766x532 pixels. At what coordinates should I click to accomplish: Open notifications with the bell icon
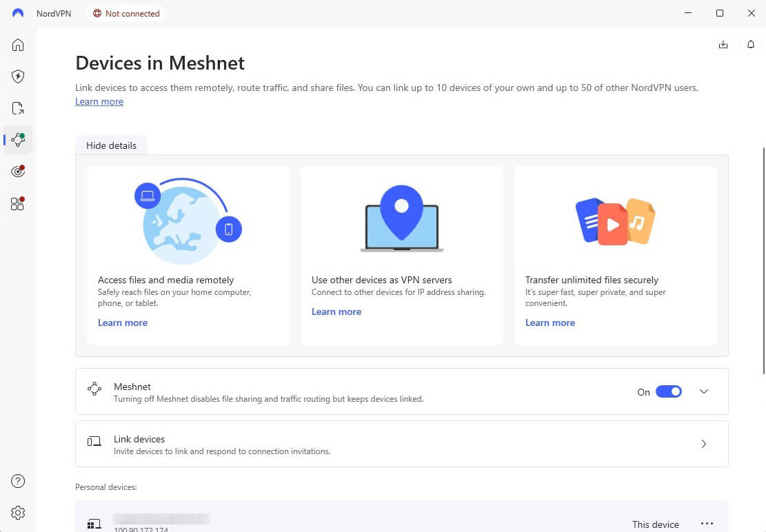point(751,44)
